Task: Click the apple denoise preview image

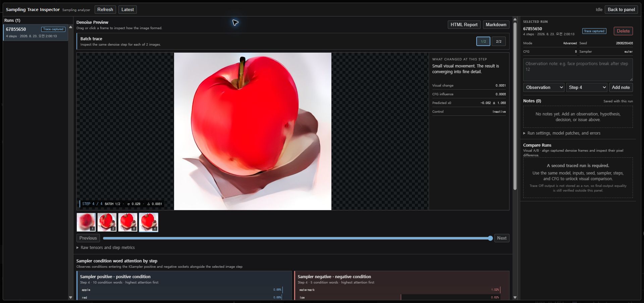Action: (253, 131)
